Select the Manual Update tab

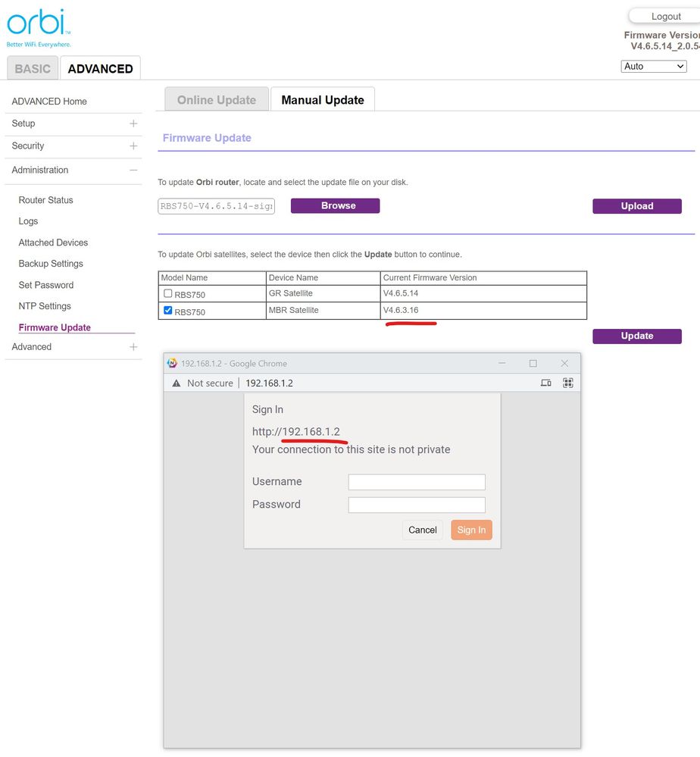coord(323,99)
